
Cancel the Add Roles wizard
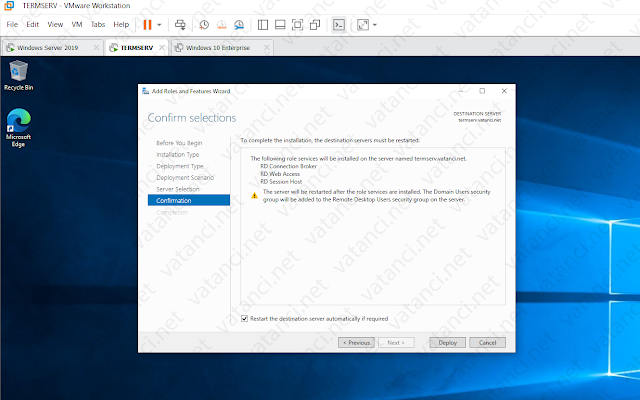coord(487,342)
